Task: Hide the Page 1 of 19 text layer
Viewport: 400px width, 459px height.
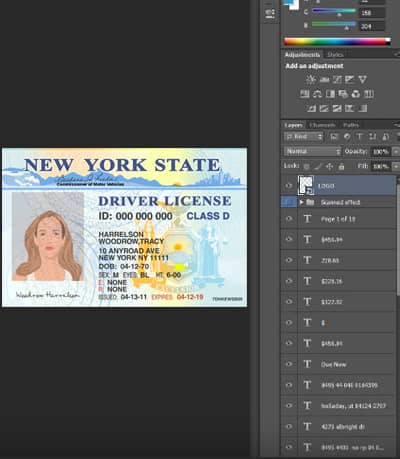Action: (289, 219)
